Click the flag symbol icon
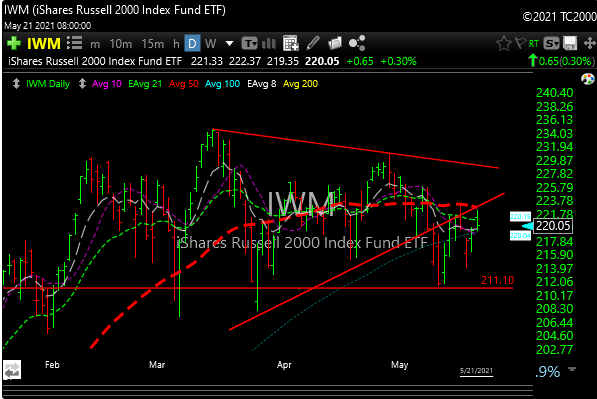The width and height of the screenshot is (597, 399). [520, 43]
